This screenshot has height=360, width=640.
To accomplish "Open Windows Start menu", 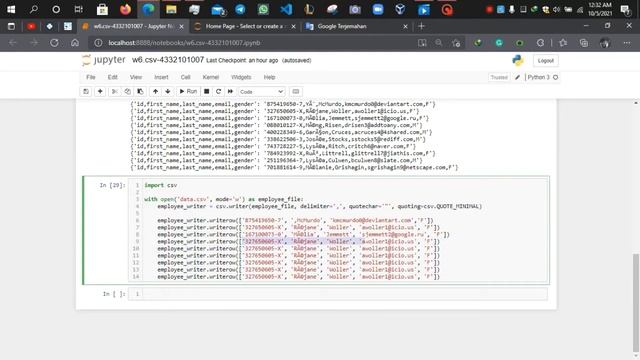I will pos(11,9).
